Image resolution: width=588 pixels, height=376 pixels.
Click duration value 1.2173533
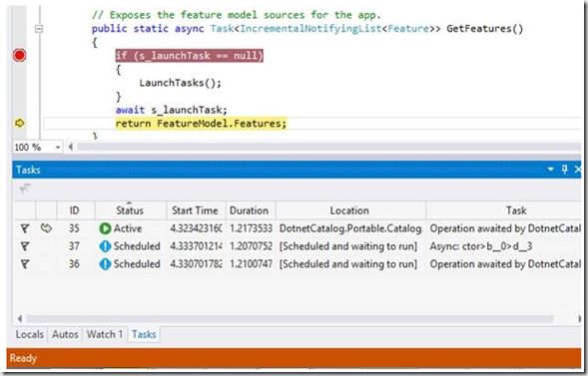[251, 228]
